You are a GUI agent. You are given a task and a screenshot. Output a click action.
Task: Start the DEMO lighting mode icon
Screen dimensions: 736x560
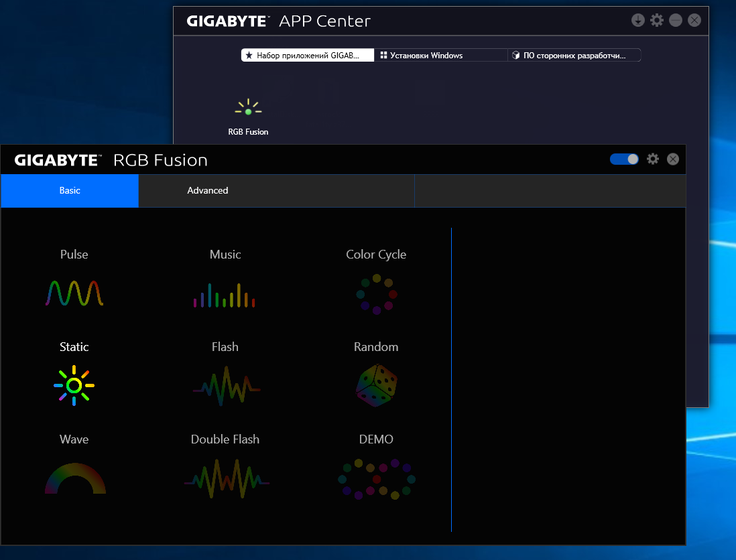pos(377,479)
